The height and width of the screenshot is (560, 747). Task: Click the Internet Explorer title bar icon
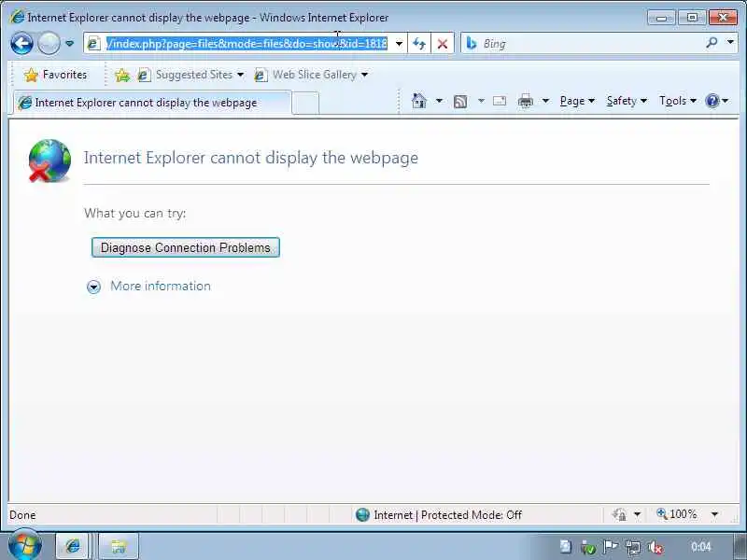(x=18, y=17)
